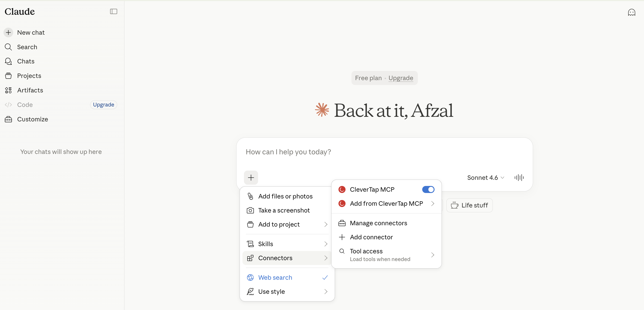644x310 pixels.
Task: Choose Take a screenshot
Action: point(287,210)
